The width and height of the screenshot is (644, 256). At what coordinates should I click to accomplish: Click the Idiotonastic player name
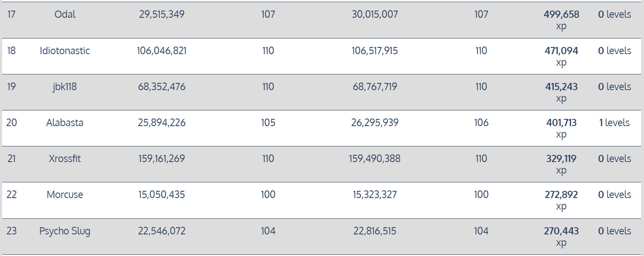pyautogui.click(x=65, y=51)
